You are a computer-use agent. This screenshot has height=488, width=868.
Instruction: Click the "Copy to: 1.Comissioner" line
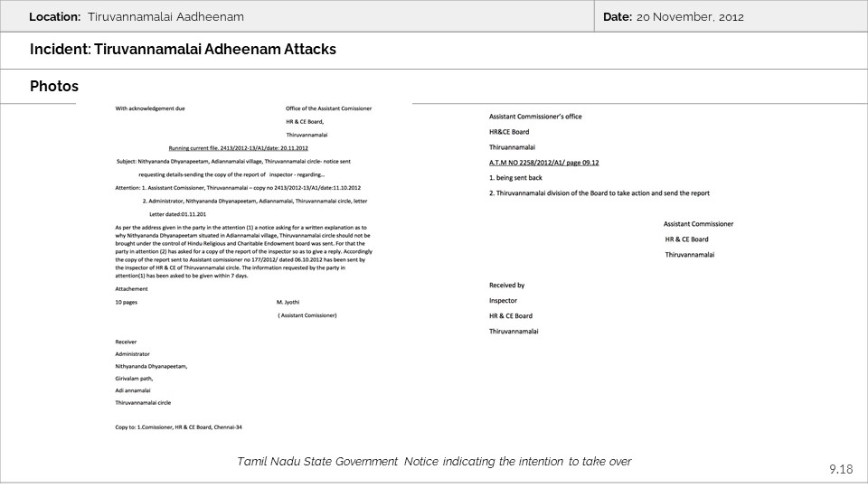pyautogui.click(x=178, y=427)
